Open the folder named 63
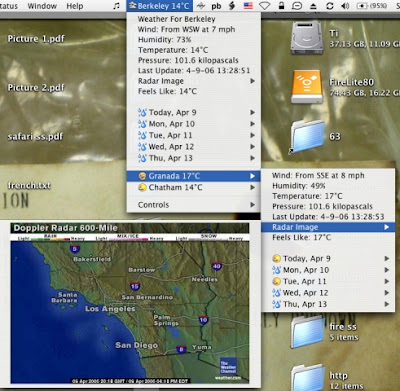This screenshot has width=400, height=391. point(307,137)
